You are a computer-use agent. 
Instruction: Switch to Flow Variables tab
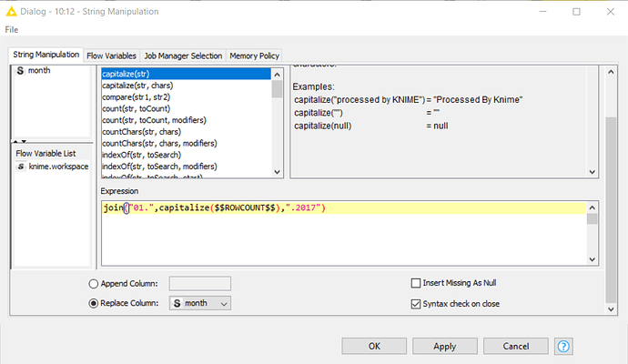pos(111,56)
